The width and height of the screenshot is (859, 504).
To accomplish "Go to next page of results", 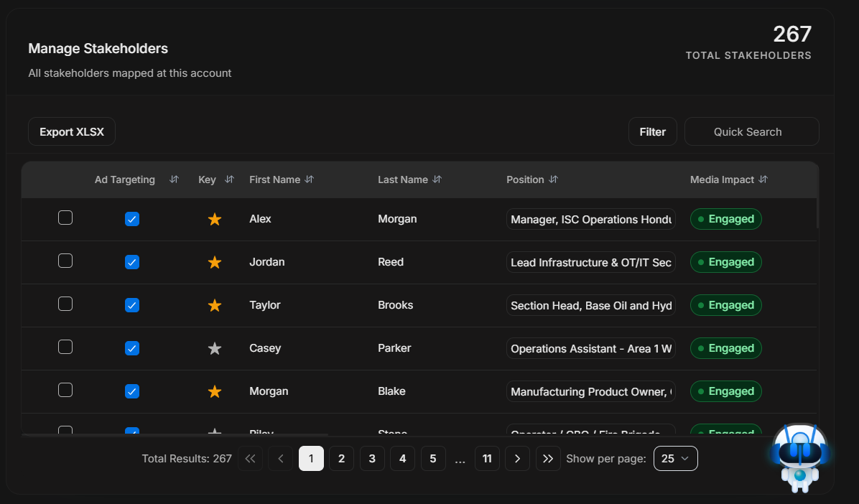I will 517,459.
